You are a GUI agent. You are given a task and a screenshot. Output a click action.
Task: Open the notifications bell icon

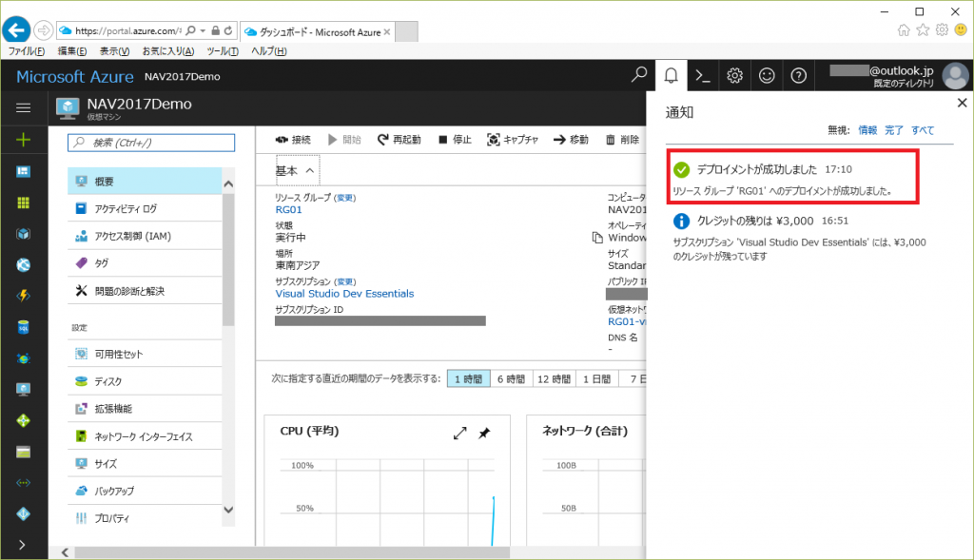tap(671, 76)
